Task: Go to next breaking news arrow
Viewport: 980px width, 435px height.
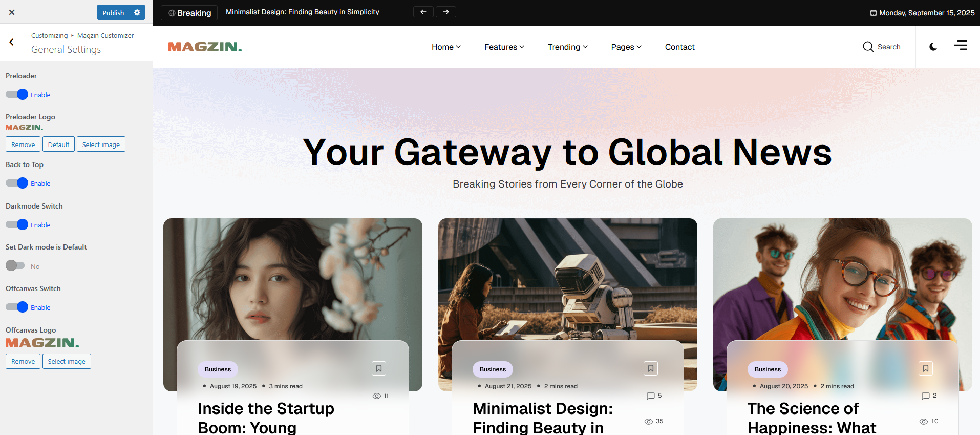Action: click(446, 12)
